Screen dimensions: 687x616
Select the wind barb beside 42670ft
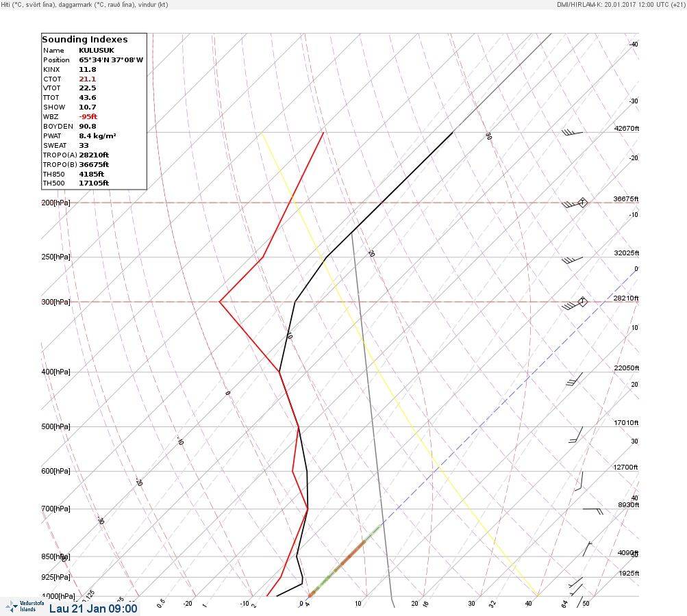pos(572,132)
